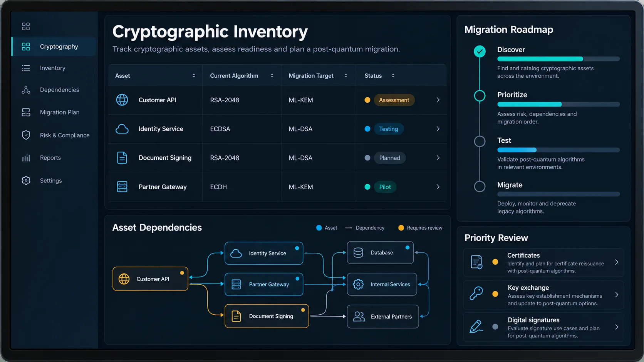This screenshot has width=644, height=362.
Task: Expand the Customer API row chevron
Action: (438, 100)
